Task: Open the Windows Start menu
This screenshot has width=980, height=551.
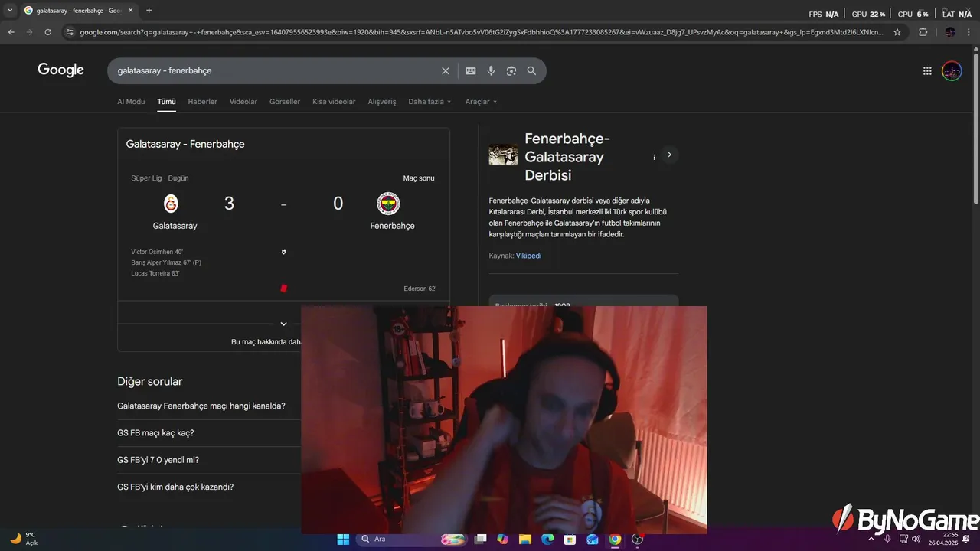Action: tap(343, 540)
